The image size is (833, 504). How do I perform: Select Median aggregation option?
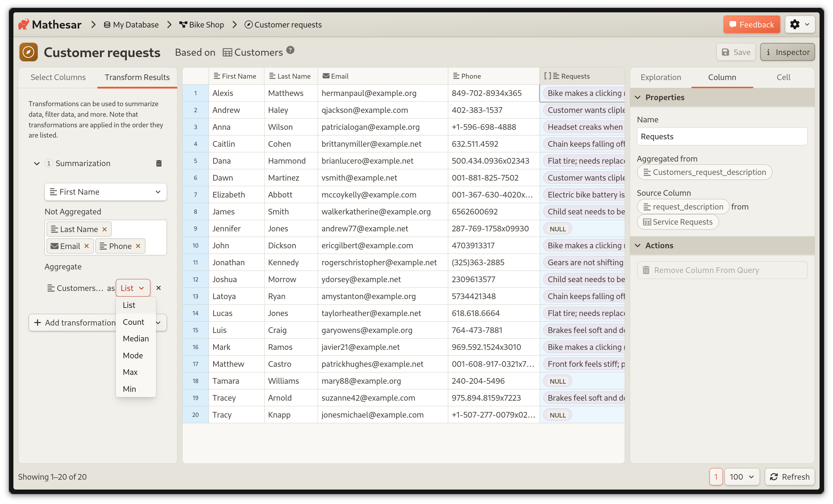coord(136,339)
